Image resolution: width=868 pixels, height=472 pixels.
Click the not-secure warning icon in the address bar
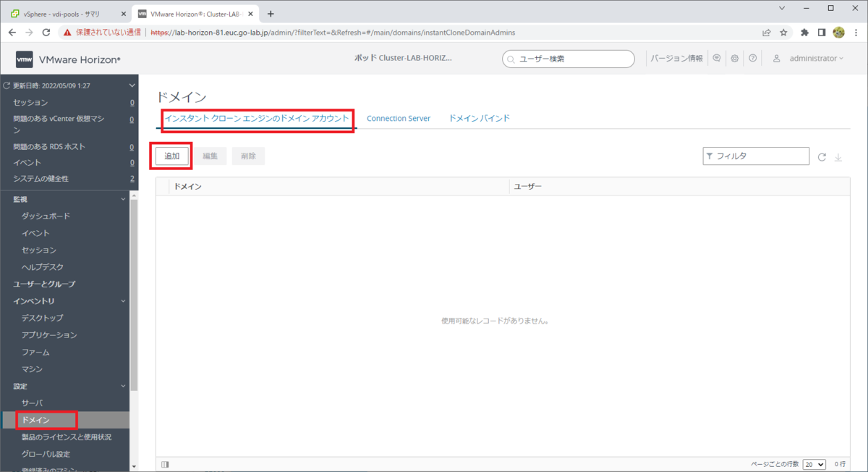coord(67,33)
